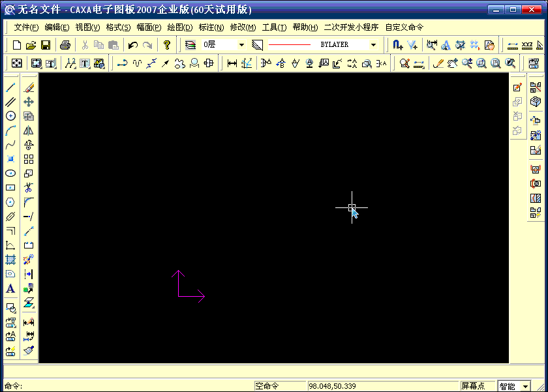Open the 格式(S) menu
The image size is (548, 392).
pyautogui.click(x=119, y=27)
